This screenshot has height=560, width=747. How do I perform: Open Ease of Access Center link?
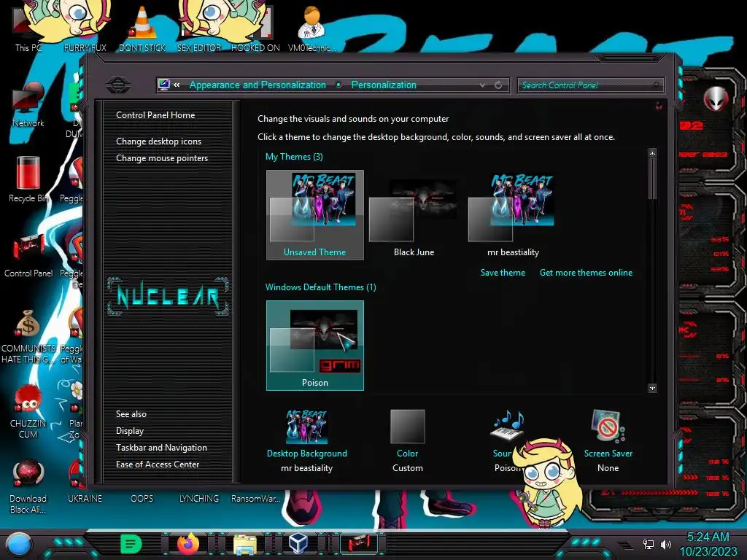pos(158,464)
